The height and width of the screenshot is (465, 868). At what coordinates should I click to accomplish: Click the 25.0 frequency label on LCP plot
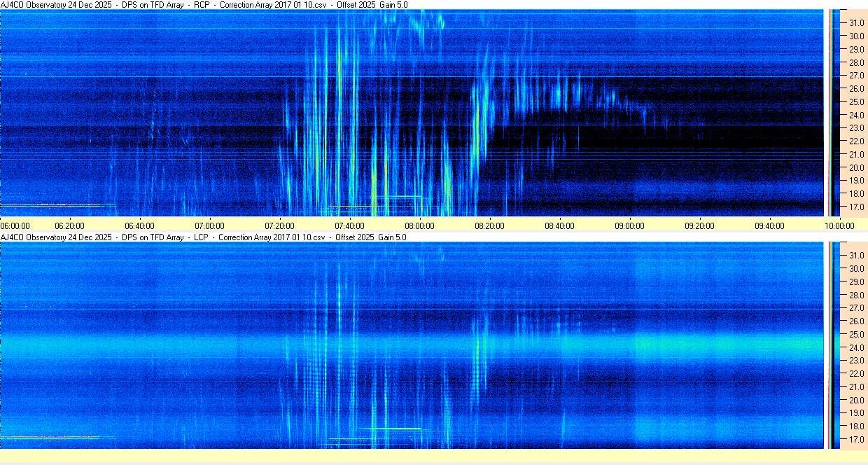coord(857,334)
